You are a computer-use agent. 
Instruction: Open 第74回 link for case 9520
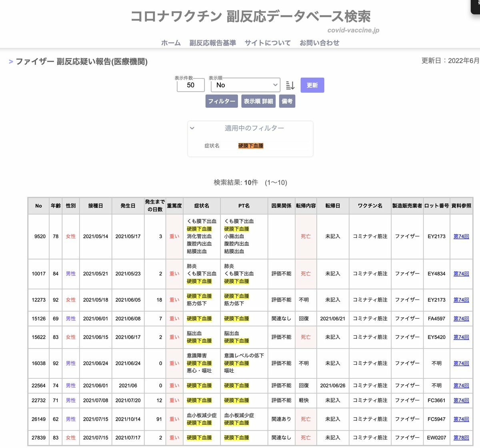pos(461,236)
